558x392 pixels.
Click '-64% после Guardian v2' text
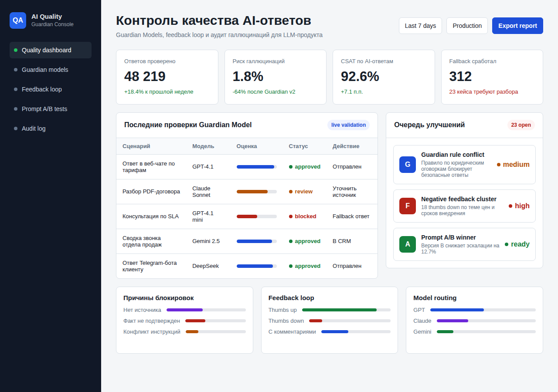click(265, 92)
